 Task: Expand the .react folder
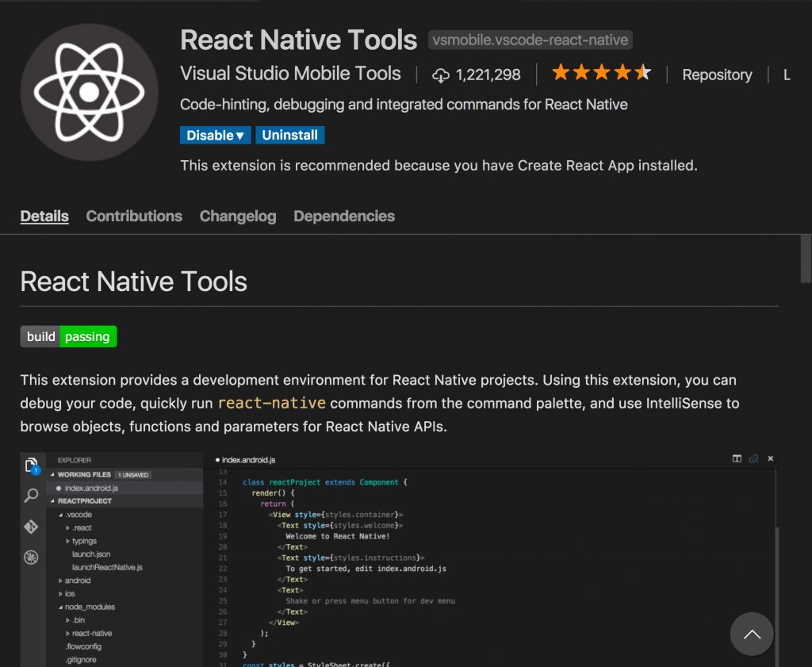tap(68, 527)
